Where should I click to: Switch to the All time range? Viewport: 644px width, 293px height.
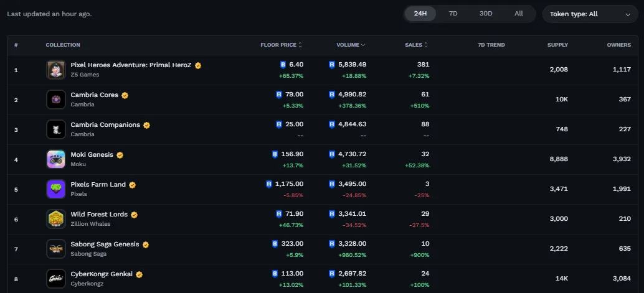point(519,14)
